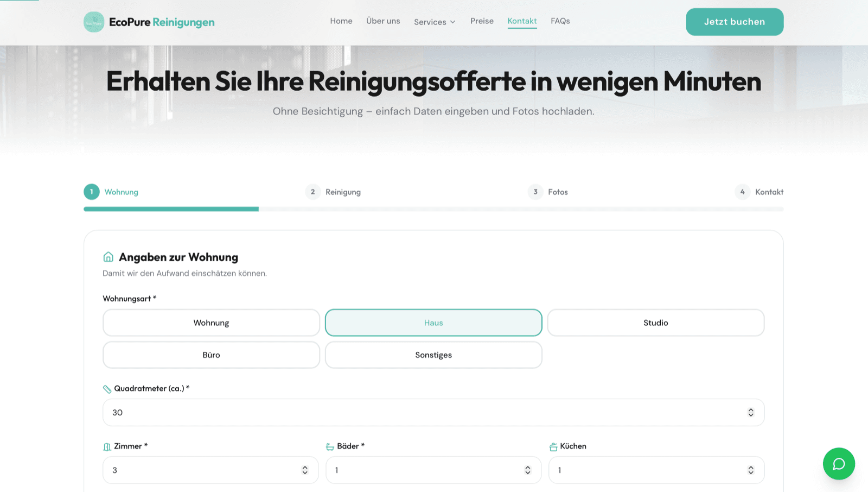Focus the Bäder number field
This screenshot has width=868, height=492.
pos(433,470)
